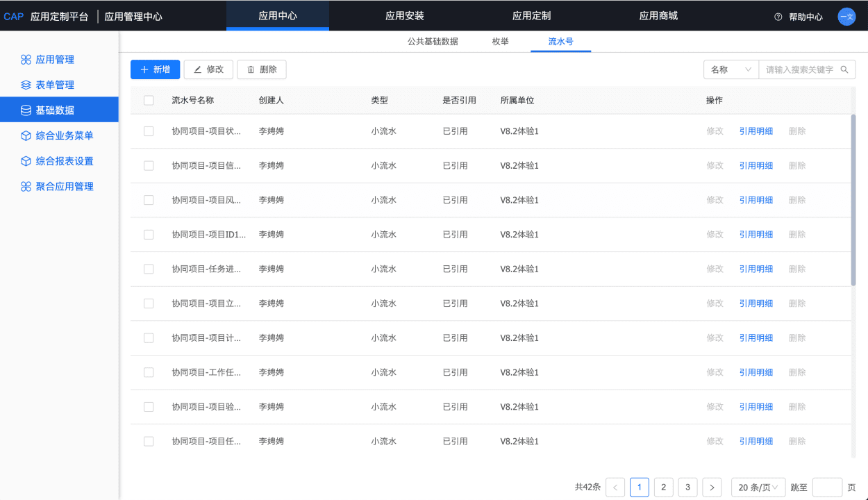Image resolution: width=868 pixels, height=500 pixels.
Task: Open 引用明细 for 协同项目-项目ID1... row
Action: click(x=756, y=235)
